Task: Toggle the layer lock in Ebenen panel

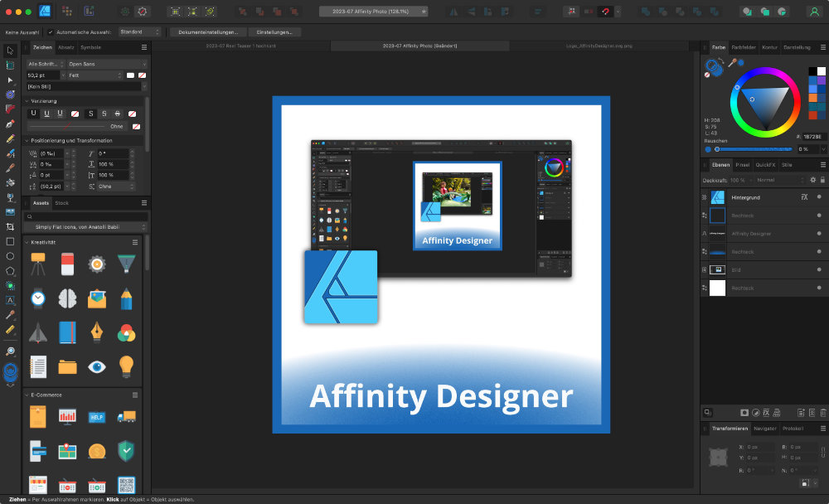Action: (822, 180)
